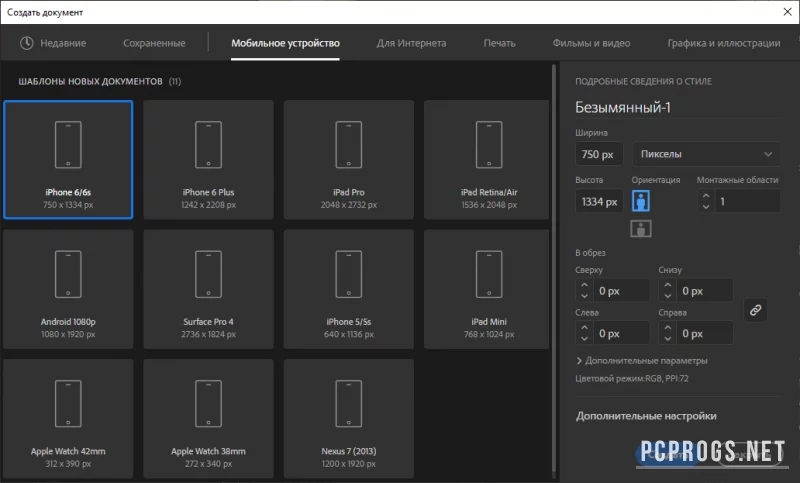Choose Apple Watch 38mm preset

pos(208,419)
